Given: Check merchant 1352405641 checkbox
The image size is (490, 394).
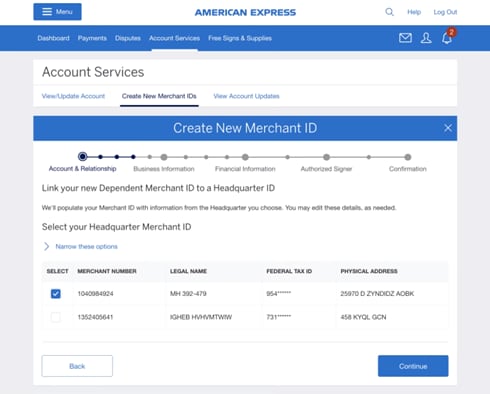Looking at the screenshot, I should [56, 317].
